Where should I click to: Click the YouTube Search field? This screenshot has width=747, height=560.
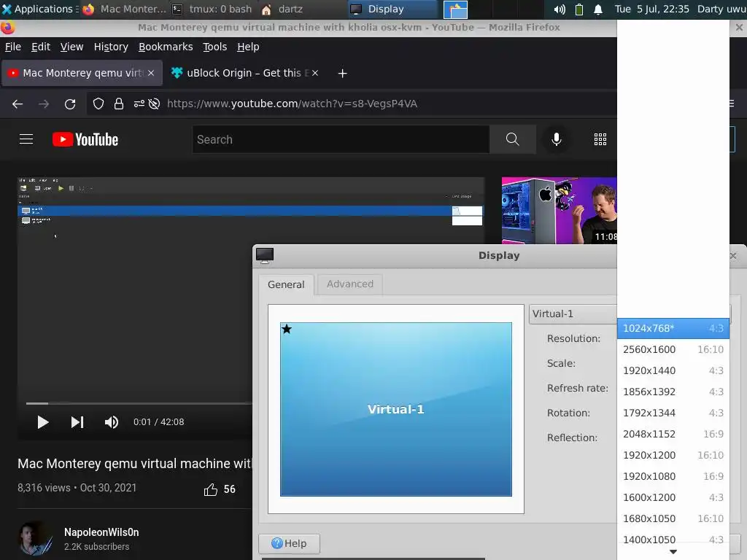pyautogui.click(x=341, y=139)
